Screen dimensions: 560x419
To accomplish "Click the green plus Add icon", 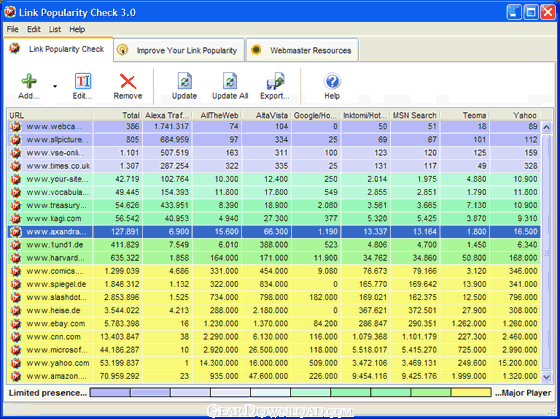I will click(29, 81).
